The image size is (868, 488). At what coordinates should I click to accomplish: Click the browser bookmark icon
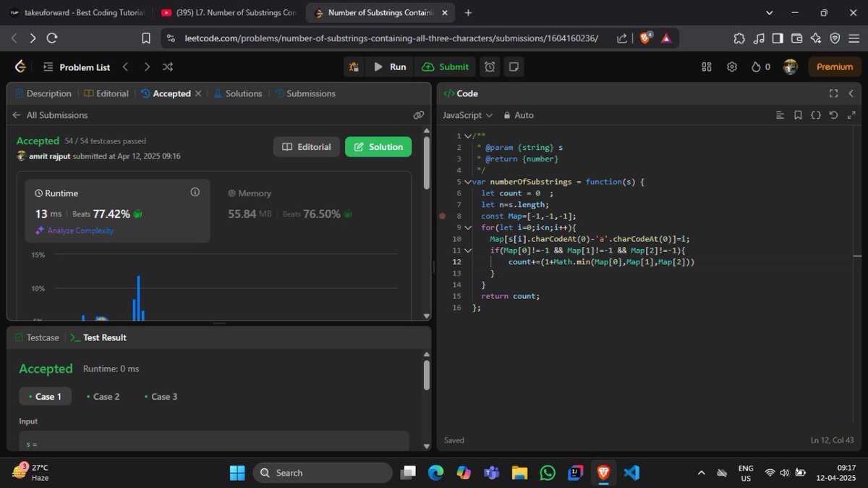(x=145, y=38)
